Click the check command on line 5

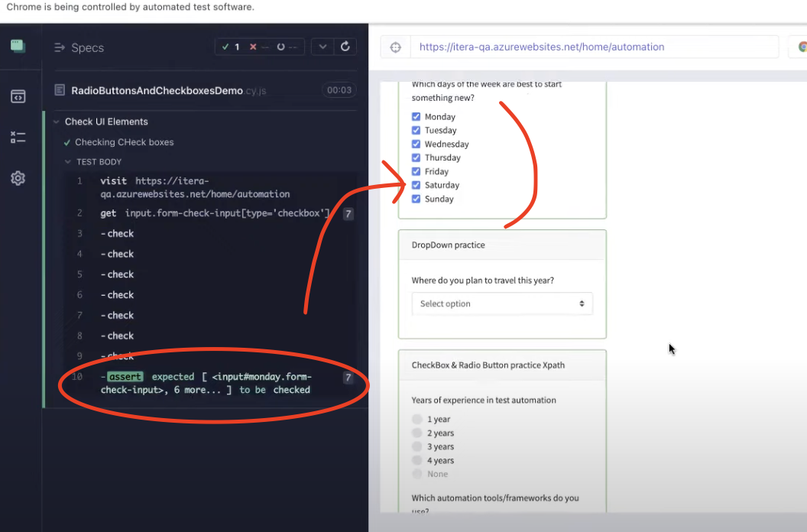click(x=210, y=274)
